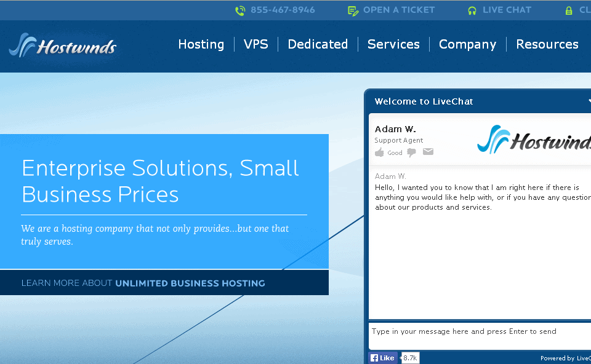Image resolution: width=591 pixels, height=364 pixels.
Task: Open the VPS menu
Action: click(256, 44)
